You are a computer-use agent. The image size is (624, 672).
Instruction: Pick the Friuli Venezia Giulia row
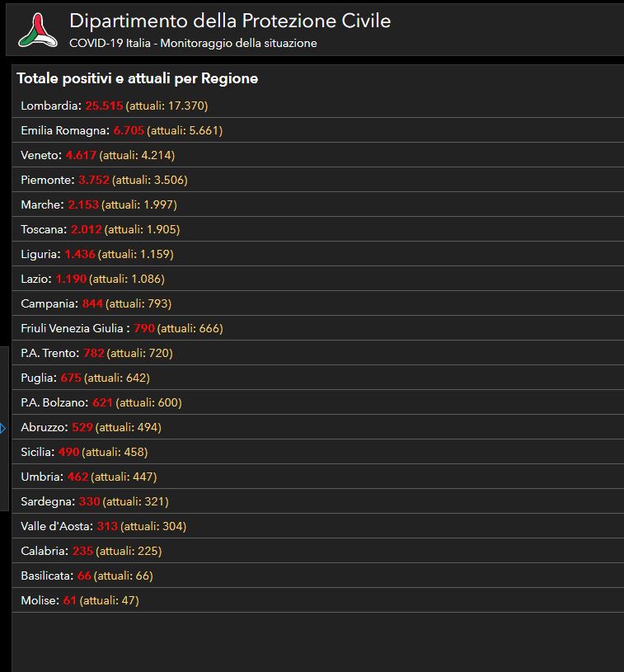pyautogui.click(x=122, y=328)
